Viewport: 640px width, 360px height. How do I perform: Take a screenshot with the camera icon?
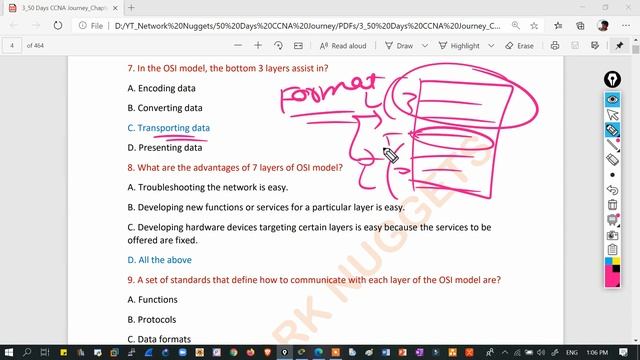(x=612, y=235)
